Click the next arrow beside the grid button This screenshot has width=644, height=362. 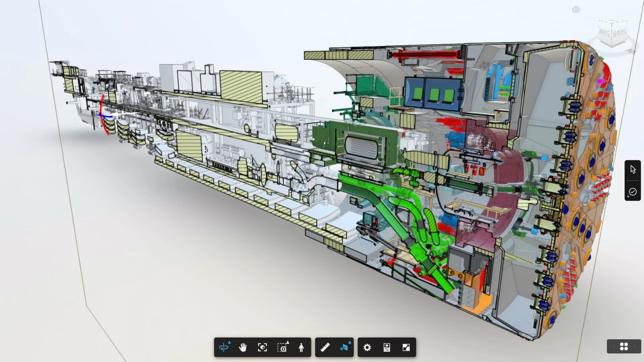[635, 347]
